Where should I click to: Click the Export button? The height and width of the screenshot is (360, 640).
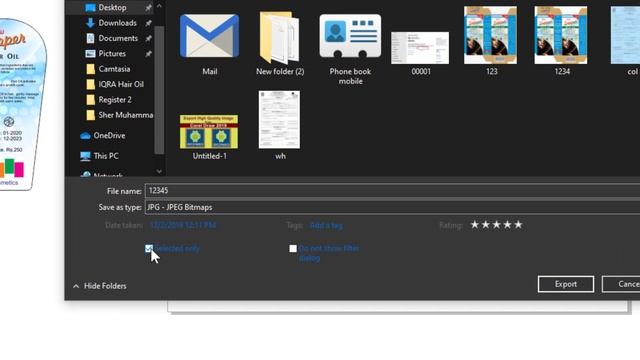coord(566,284)
